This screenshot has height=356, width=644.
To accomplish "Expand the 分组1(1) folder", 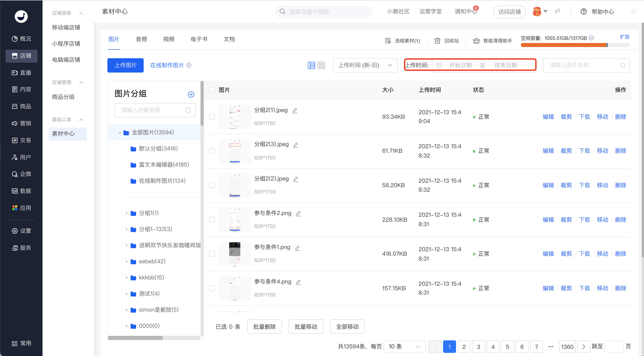I will [x=126, y=213].
